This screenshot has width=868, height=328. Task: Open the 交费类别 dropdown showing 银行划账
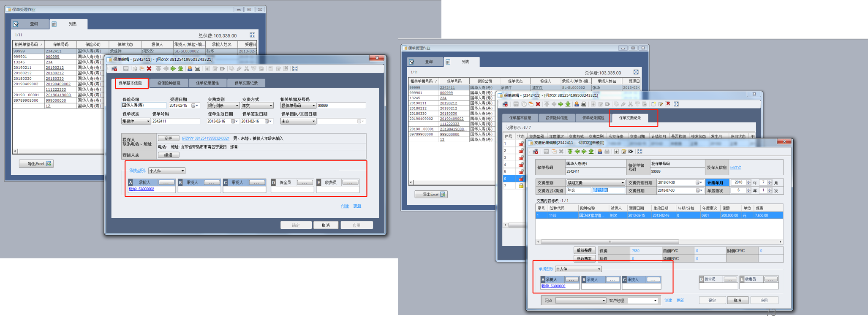237,106
